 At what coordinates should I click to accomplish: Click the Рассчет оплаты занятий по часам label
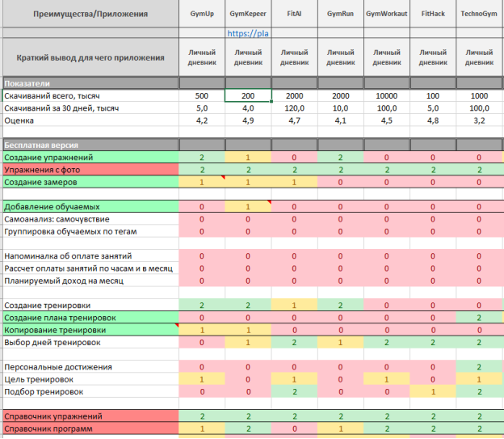tap(88, 268)
